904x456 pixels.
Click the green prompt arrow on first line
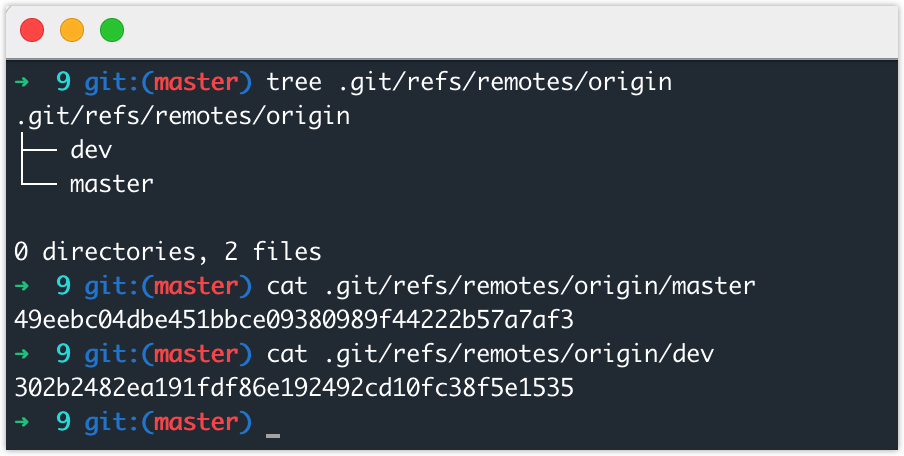[x=21, y=82]
